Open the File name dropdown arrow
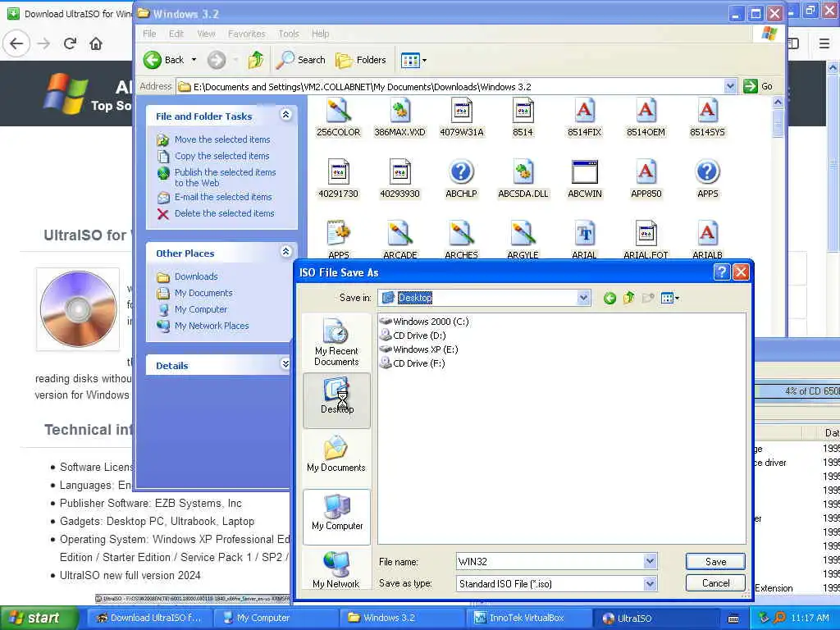The width and height of the screenshot is (840, 630). (650, 561)
